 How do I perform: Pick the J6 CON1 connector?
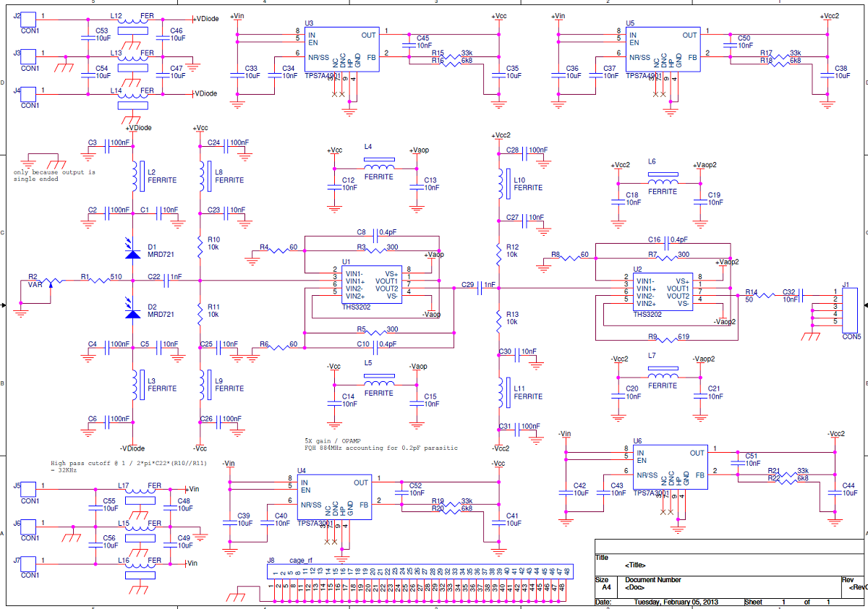[x=30, y=526]
